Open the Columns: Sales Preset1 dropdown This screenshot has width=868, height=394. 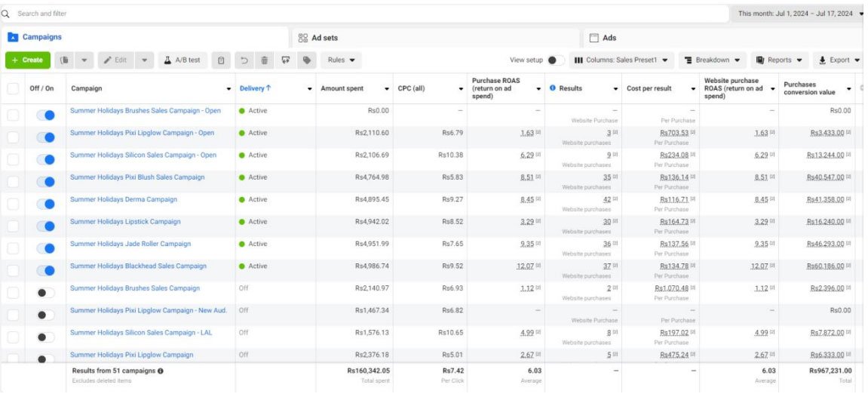point(621,60)
